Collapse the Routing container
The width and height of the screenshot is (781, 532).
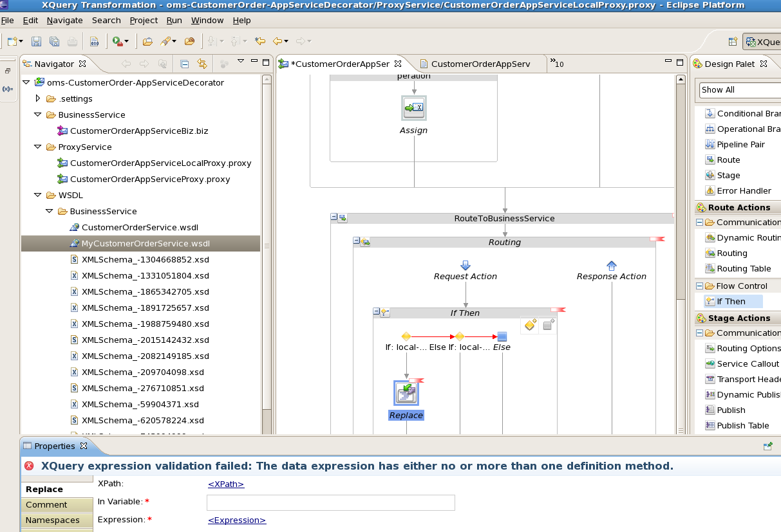(x=357, y=242)
